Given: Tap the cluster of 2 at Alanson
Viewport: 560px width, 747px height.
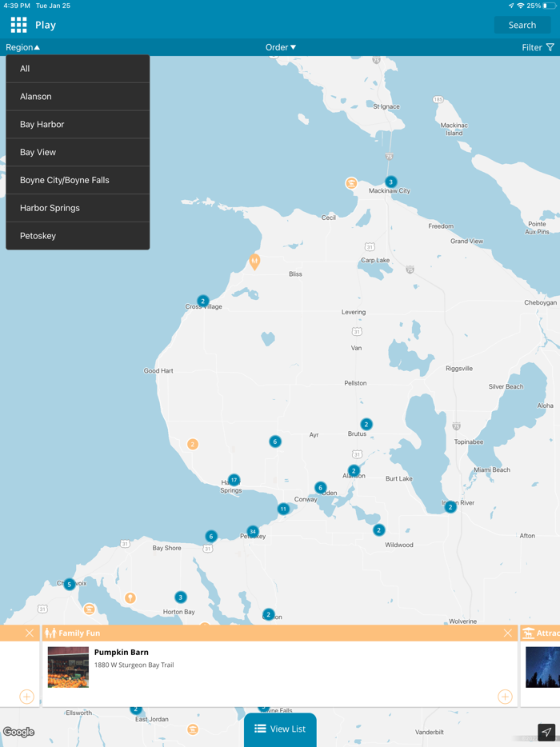Looking at the screenshot, I should point(354,471).
